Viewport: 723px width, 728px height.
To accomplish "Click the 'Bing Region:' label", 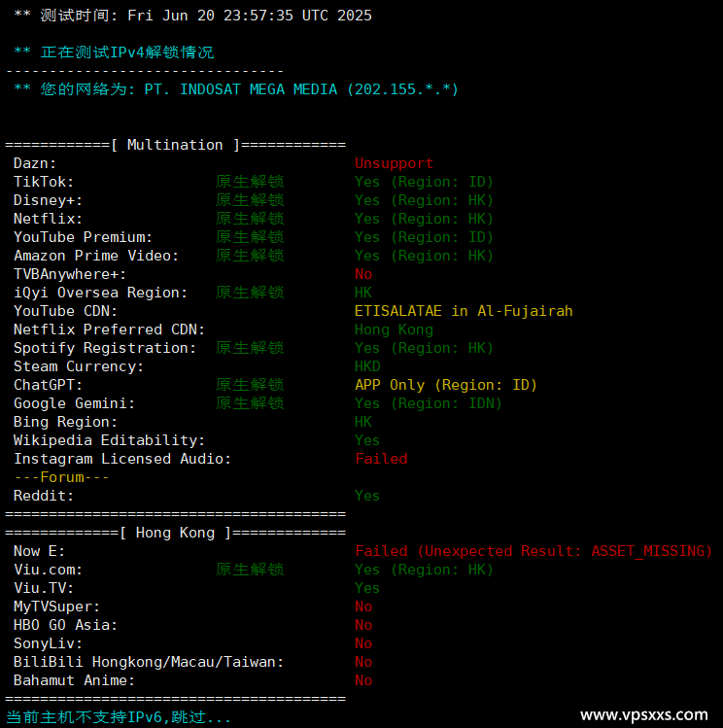I will (x=65, y=422).
